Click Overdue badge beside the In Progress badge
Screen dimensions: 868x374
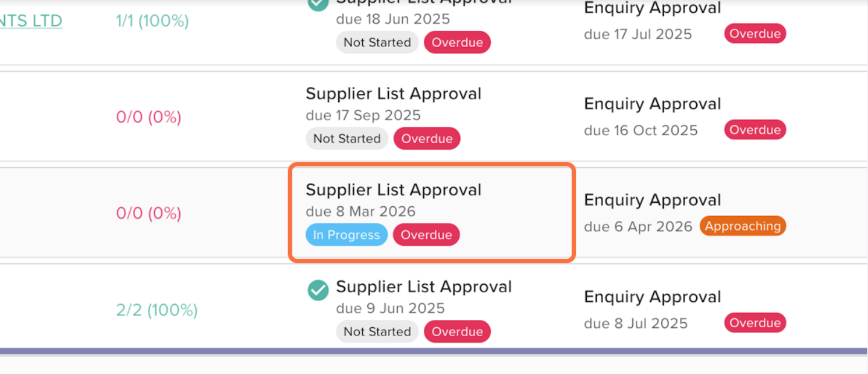click(x=426, y=235)
